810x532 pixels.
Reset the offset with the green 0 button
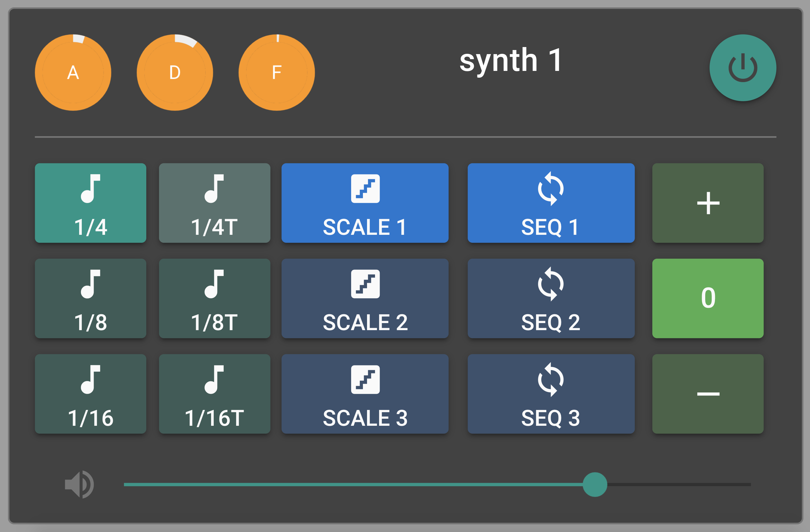point(708,298)
